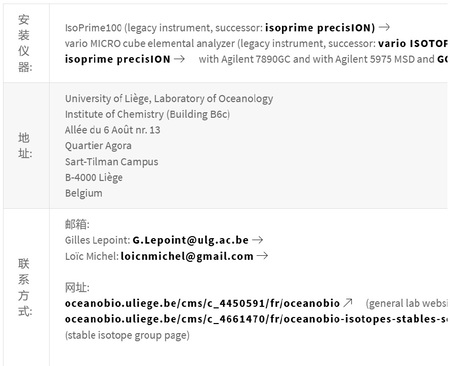
Task: Click the 地址 row label
Action: (25, 145)
